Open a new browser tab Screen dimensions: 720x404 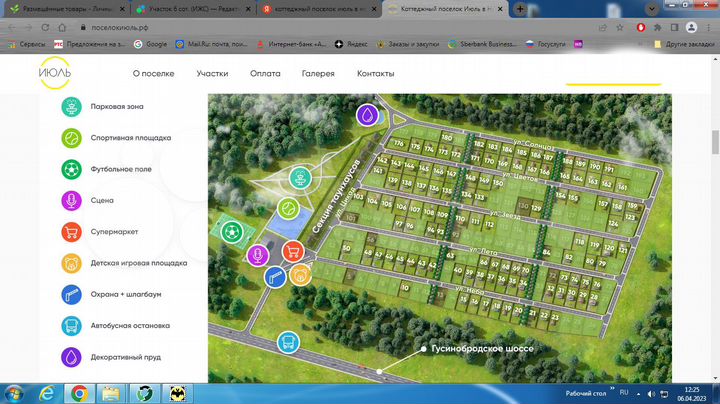click(521, 8)
